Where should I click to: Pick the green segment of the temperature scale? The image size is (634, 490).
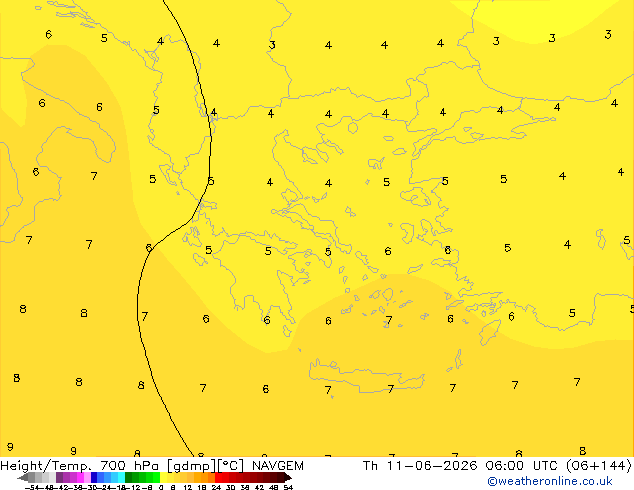[x=142, y=477]
